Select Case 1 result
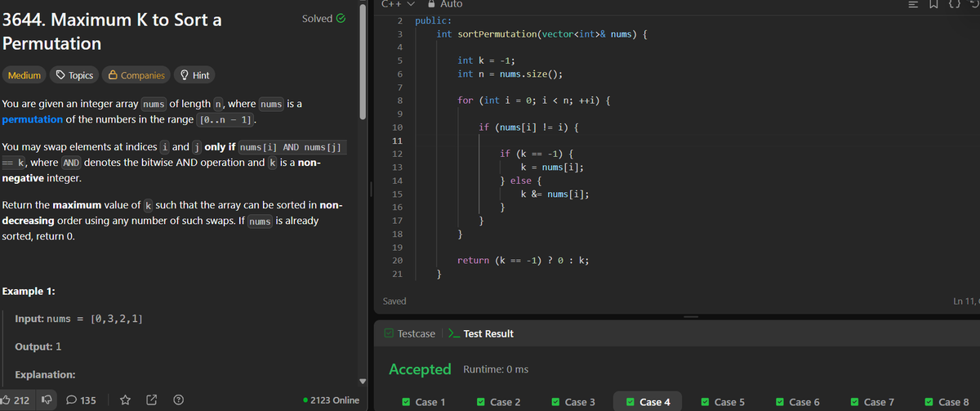This screenshot has height=411, width=980. pos(424,401)
